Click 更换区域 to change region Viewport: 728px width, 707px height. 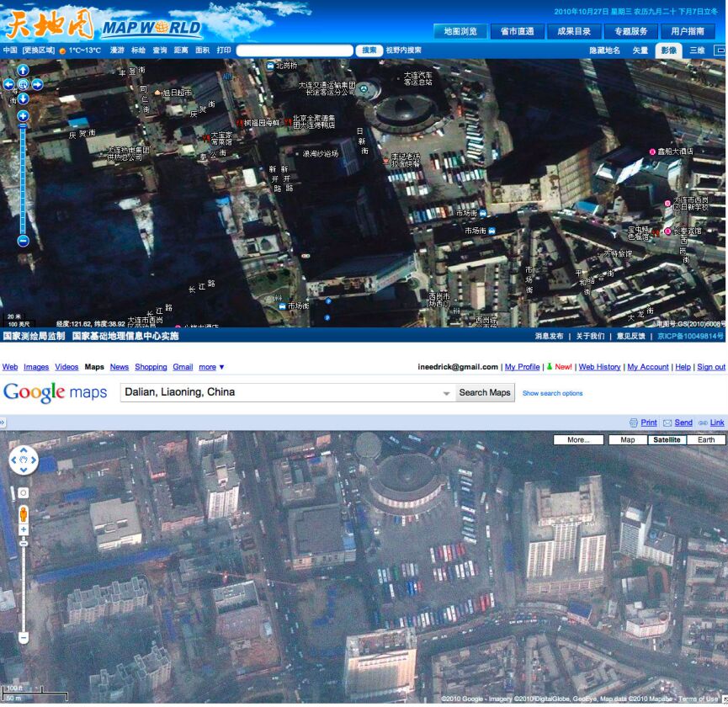point(39,50)
